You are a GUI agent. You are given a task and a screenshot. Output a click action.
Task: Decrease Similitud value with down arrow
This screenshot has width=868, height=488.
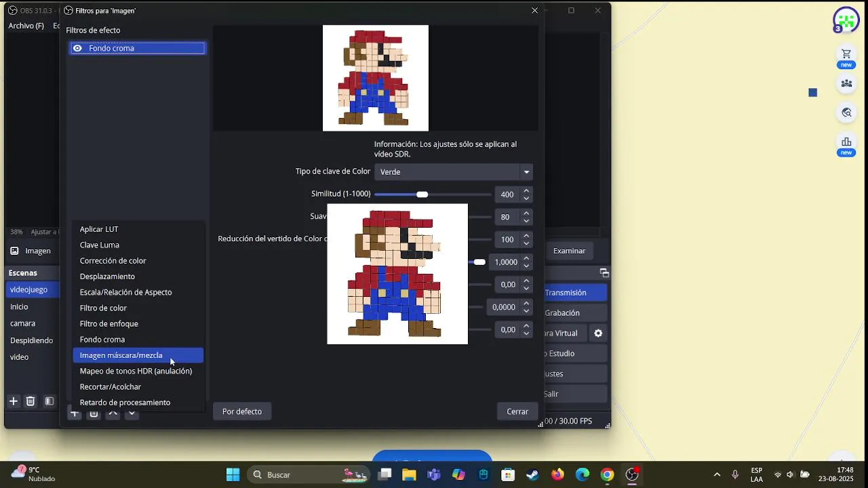[x=526, y=199]
